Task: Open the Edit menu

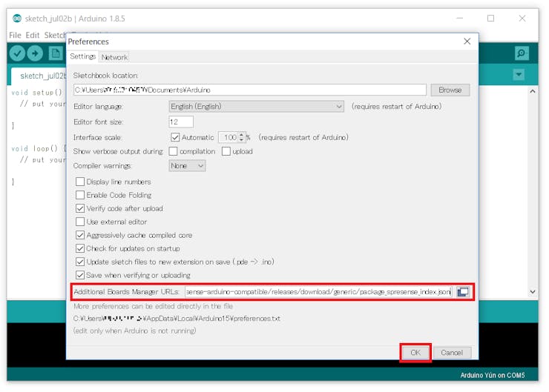Action: click(32, 35)
